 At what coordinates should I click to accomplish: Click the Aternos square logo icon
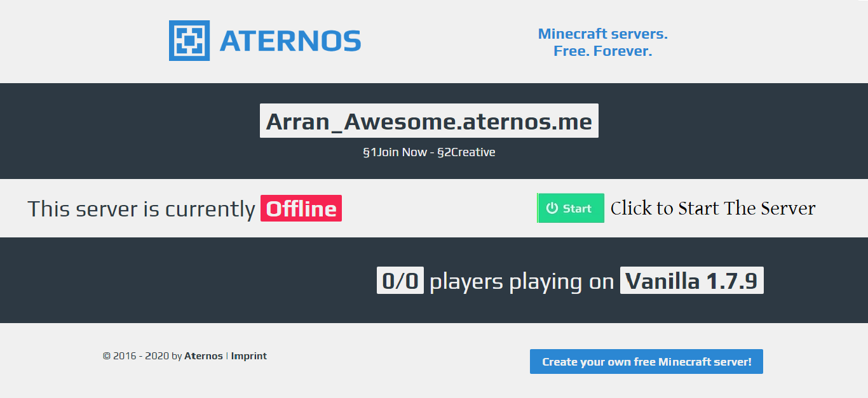tap(189, 41)
